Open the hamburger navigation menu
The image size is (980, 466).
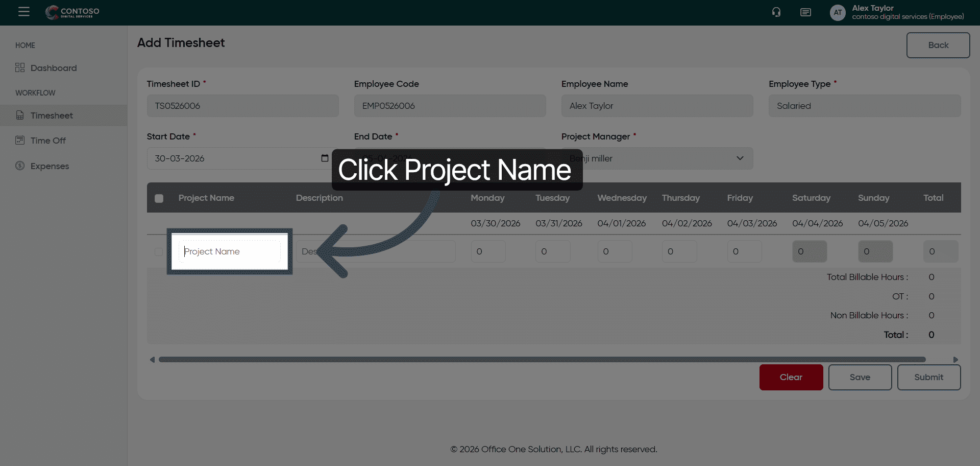[24, 12]
